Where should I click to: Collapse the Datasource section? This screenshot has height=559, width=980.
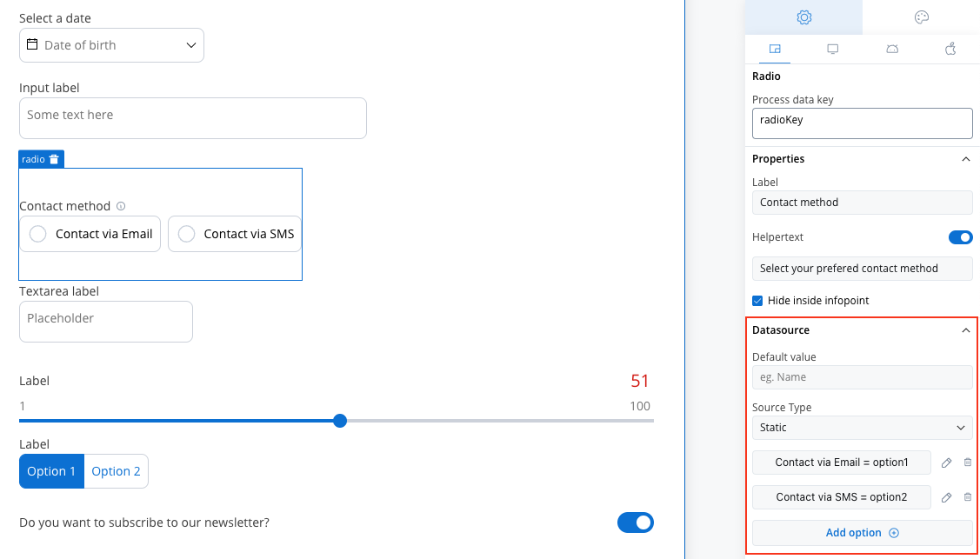tap(965, 329)
